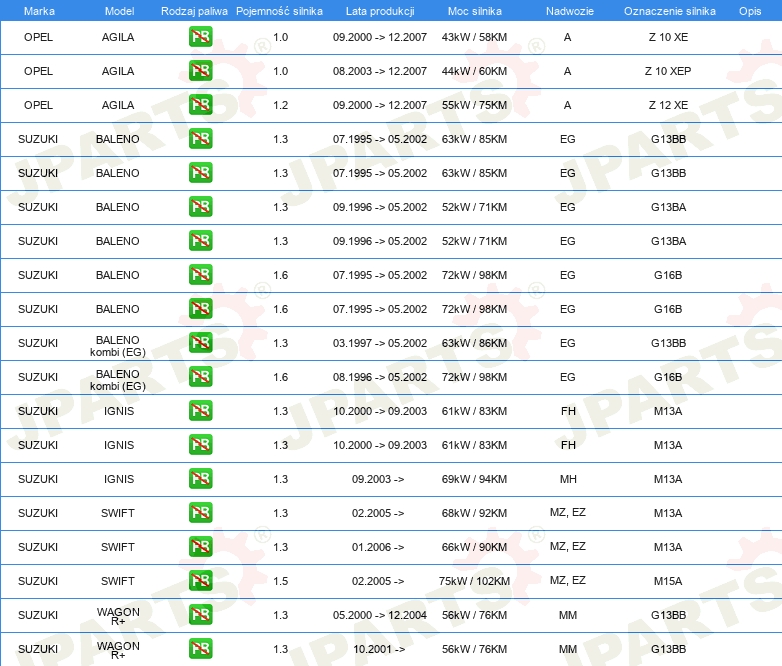The image size is (782, 666).
Task: Select the Oznaczenie silnika column header
Action: click(669, 11)
